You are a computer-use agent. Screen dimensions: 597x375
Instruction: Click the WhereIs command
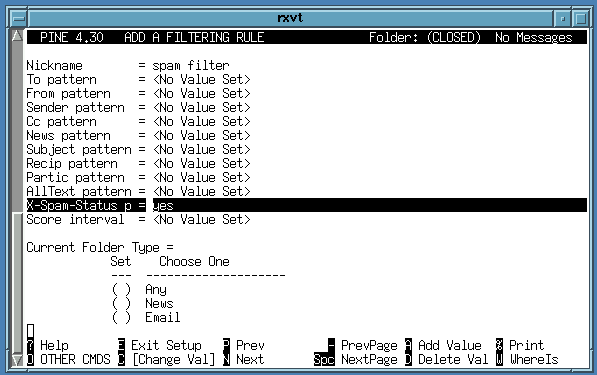coord(527,359)
